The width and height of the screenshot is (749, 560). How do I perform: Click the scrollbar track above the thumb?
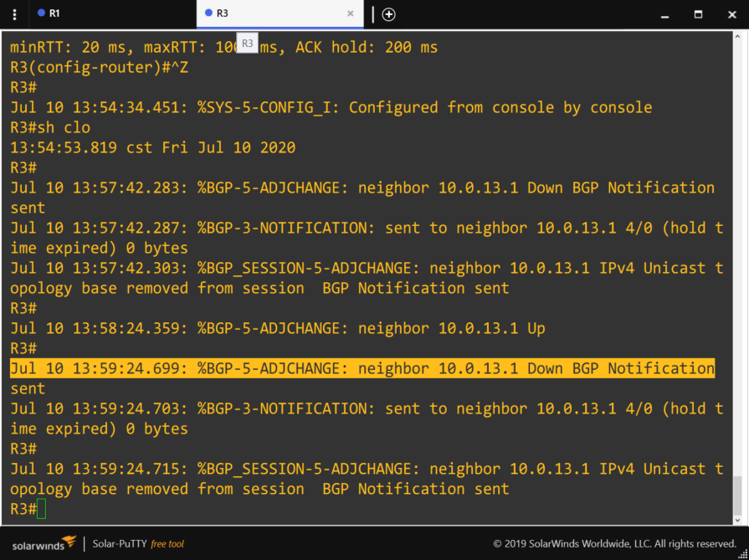point(736,251)
